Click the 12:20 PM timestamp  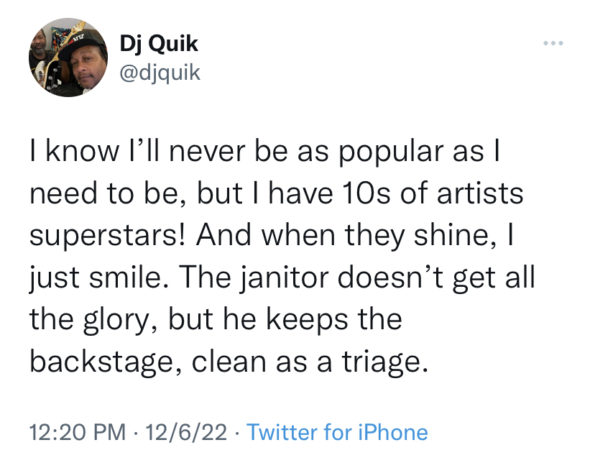point(78,432)
